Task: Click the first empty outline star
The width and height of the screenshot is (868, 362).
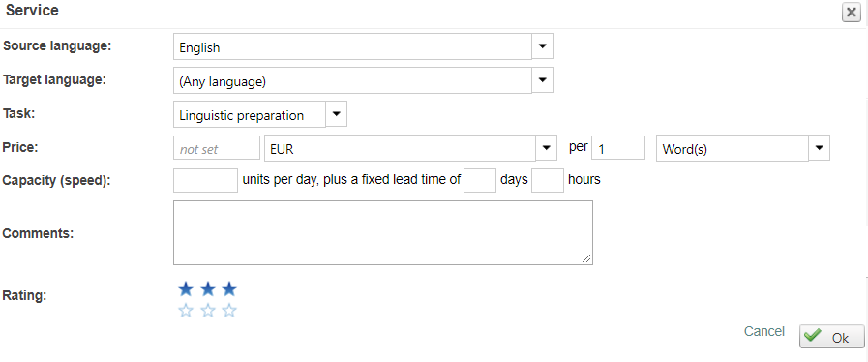Action: 186,311
